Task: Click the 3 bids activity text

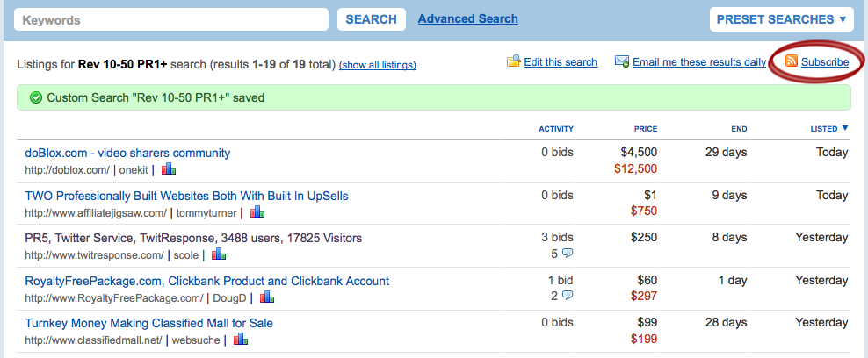Action: [558, 238]
